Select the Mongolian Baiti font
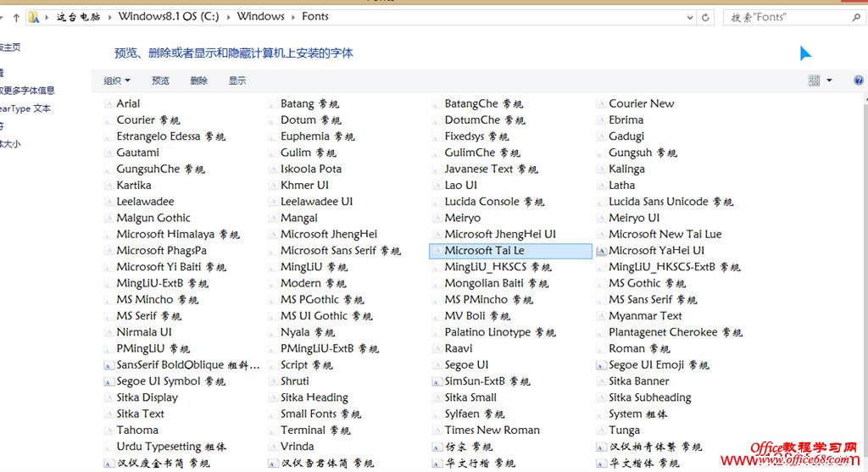This screenshot has height=472, width=868. [497, 284]
